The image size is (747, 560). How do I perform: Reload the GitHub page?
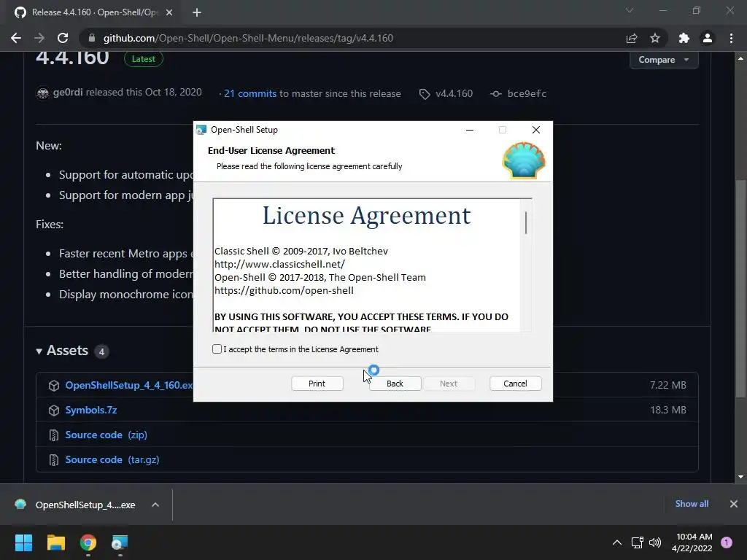[63, 38]
